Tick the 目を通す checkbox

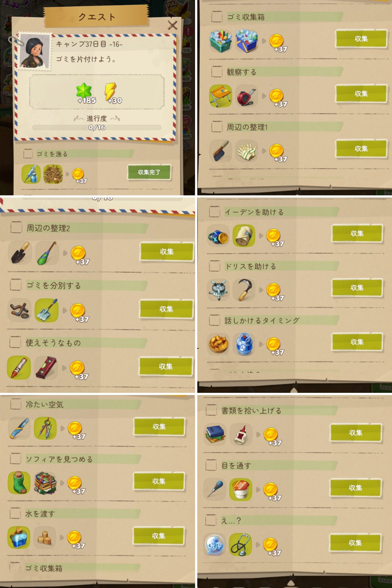(211, 465)
